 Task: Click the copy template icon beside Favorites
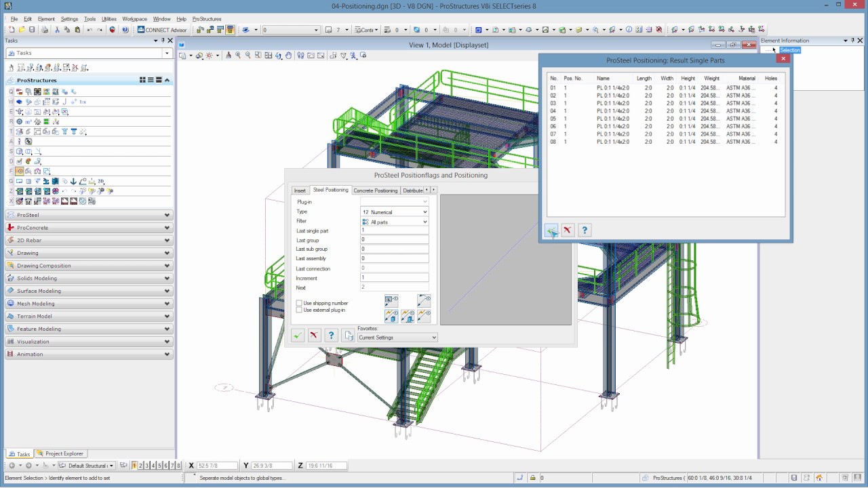348,335
